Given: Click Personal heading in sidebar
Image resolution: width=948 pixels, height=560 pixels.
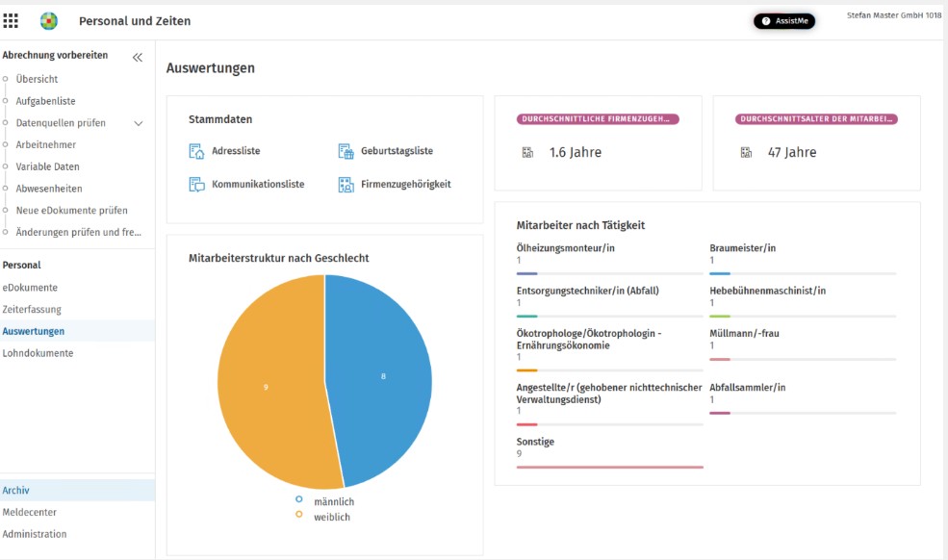Looking at the screenshot, I should [x=22, y=265].
